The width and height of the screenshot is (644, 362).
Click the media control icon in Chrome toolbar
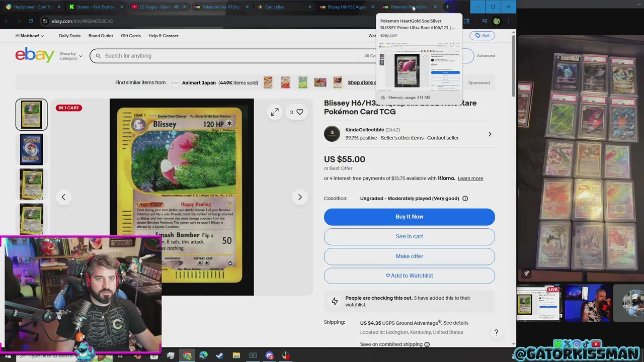click(485, 21)
